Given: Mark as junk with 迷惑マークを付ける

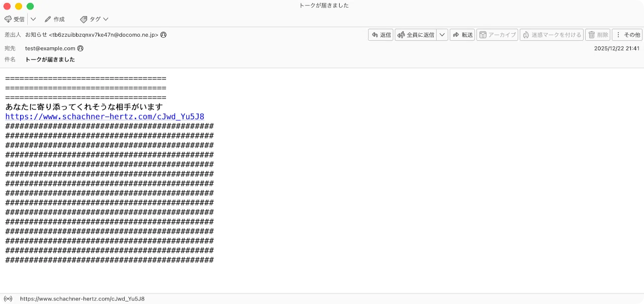Looking at the screenshot, I should pos(551,35).
